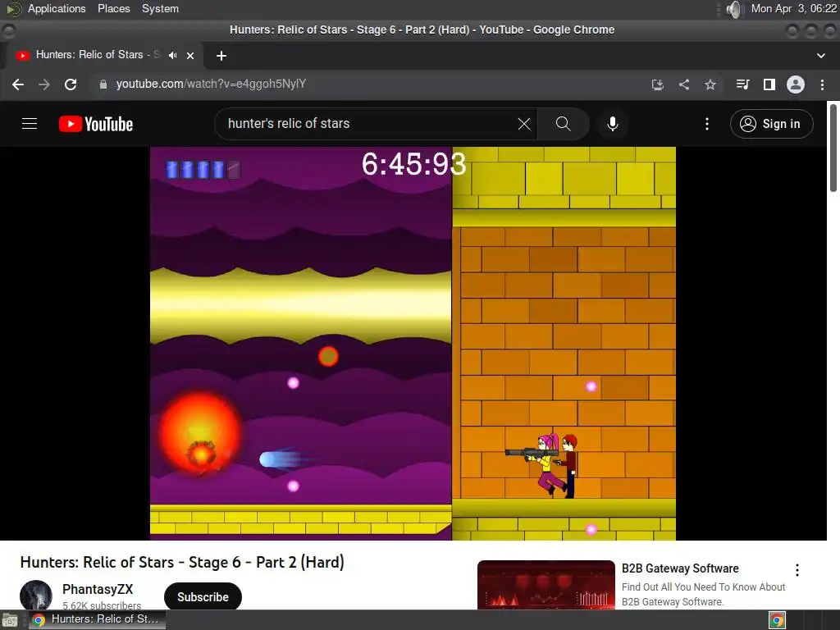Select the Chrome window in the taskbar
The height and width of the screenshot is (630, 840).
(97, 620)
